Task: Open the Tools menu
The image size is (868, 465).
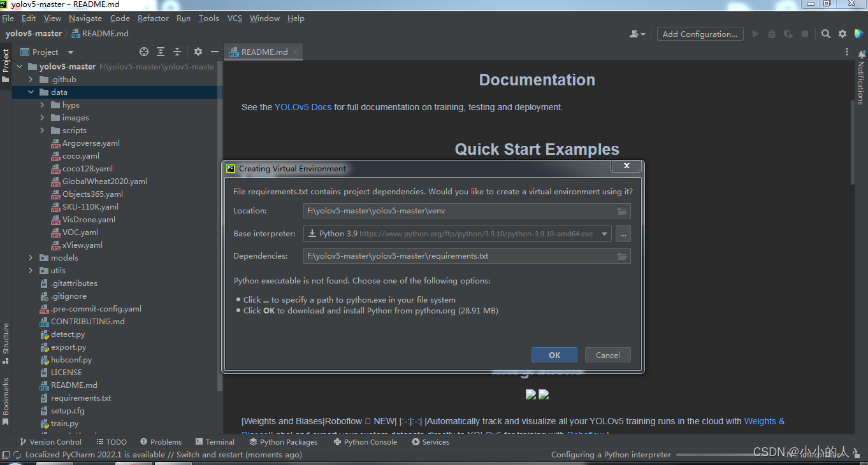Action: pos(208,18)
